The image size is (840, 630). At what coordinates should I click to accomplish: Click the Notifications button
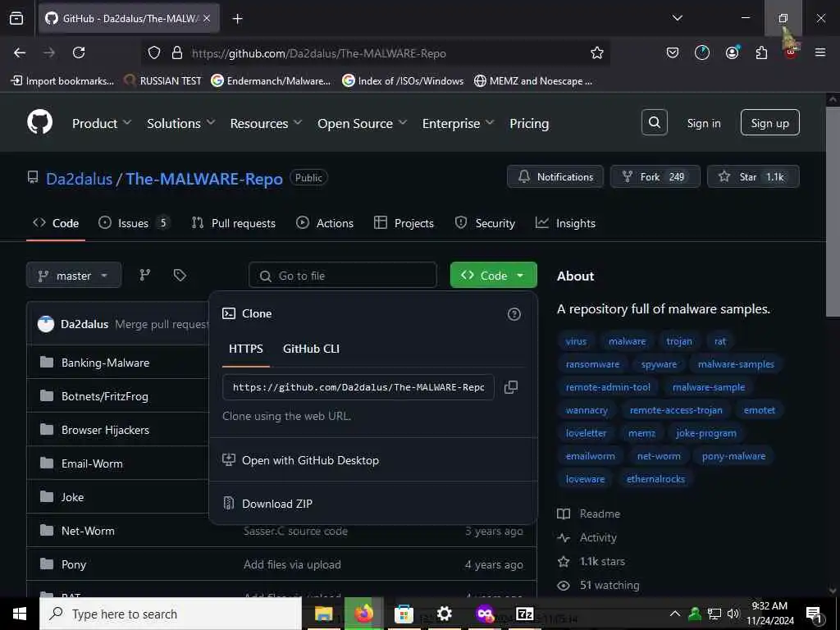tap(555, 177)
